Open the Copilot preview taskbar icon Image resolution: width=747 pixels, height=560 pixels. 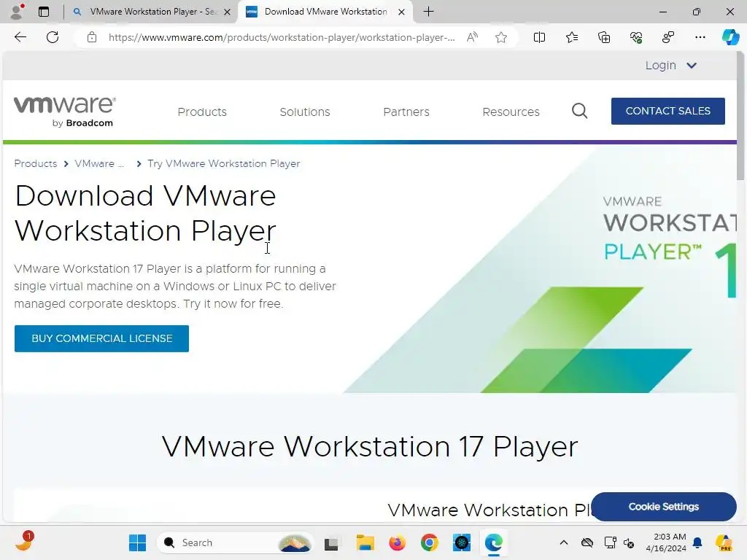click(x=724, y=542)
